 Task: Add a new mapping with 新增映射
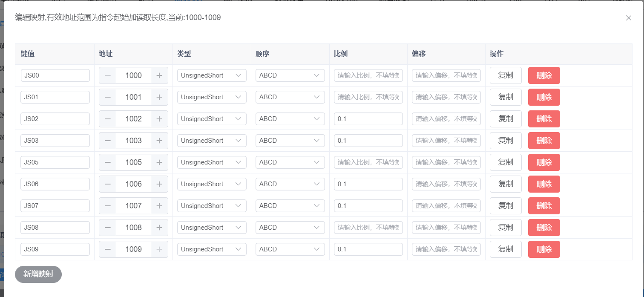[x=38, y=274]
